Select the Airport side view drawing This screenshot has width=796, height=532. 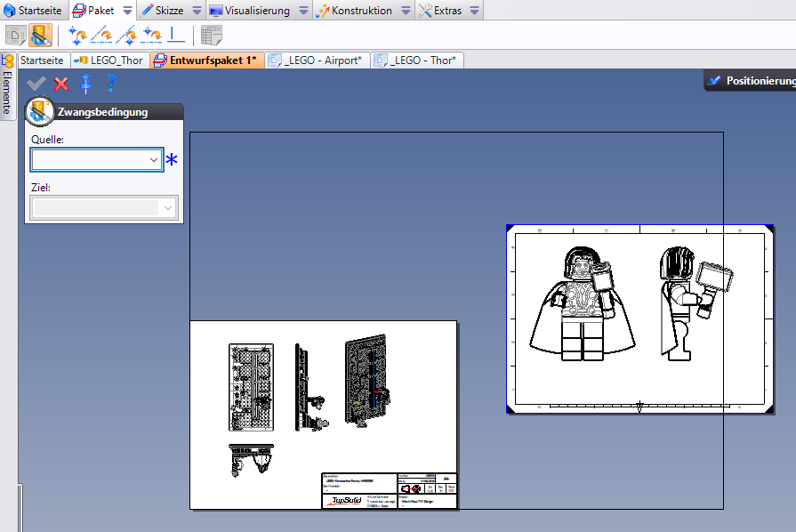click(x=311, y=387)
